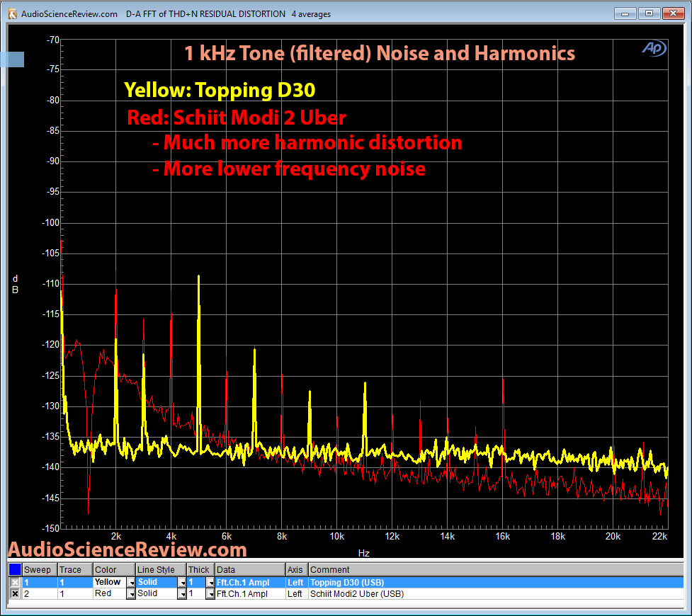Open line style dropdown for Schiit Modi2 row
692x616 pixels.
(182, 594)
